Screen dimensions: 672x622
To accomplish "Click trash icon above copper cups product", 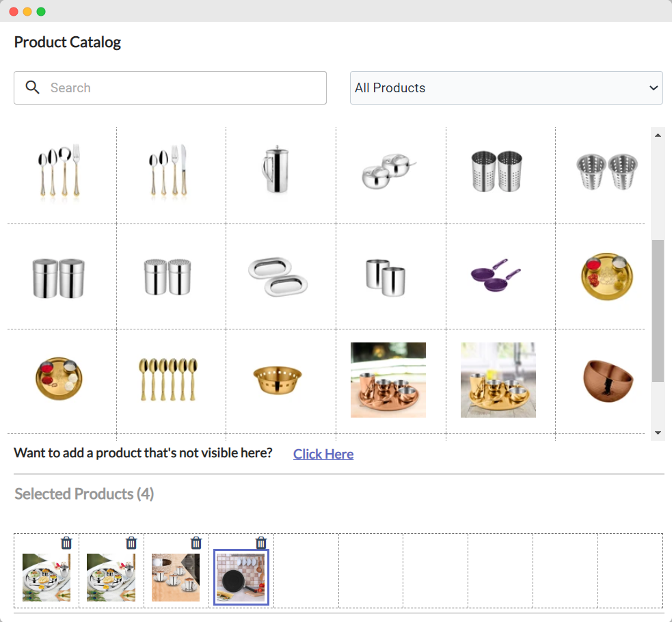I will 196,543.
